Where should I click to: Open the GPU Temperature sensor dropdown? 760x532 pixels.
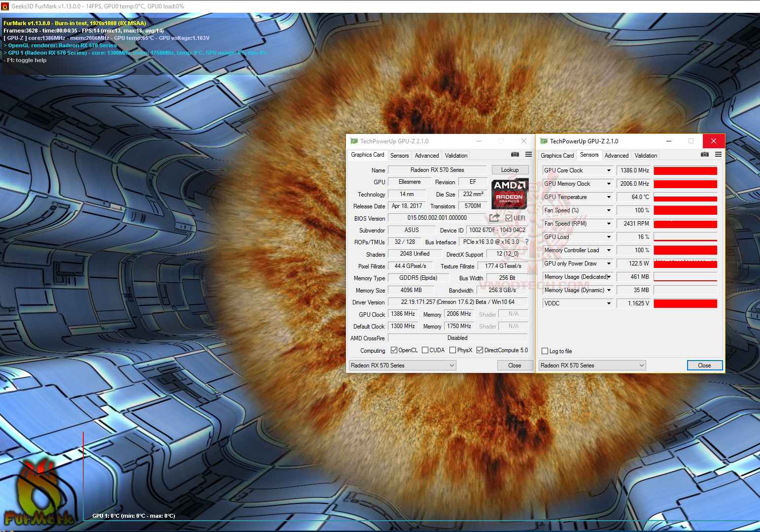click(609, 197)
